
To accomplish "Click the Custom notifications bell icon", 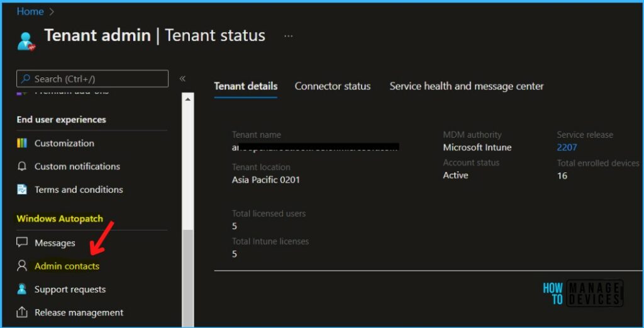I will tap(22, 166).
